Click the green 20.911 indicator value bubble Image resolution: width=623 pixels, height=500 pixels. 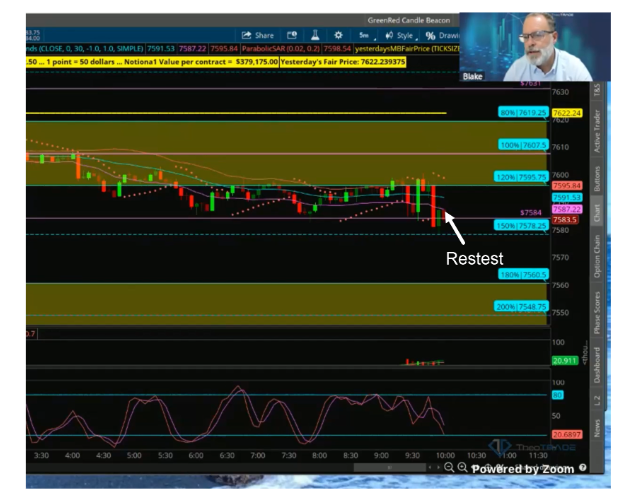564,360
